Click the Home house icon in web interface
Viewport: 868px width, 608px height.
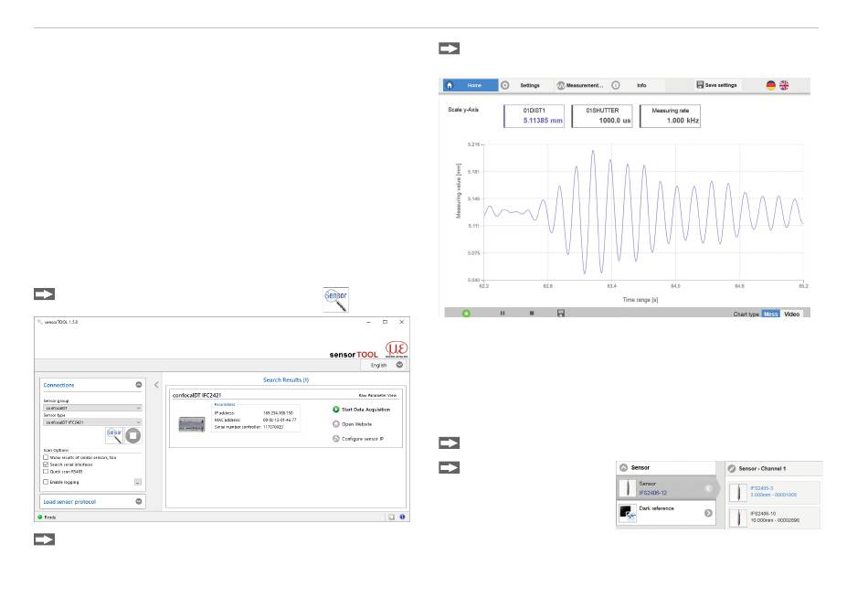click(450, 85)
